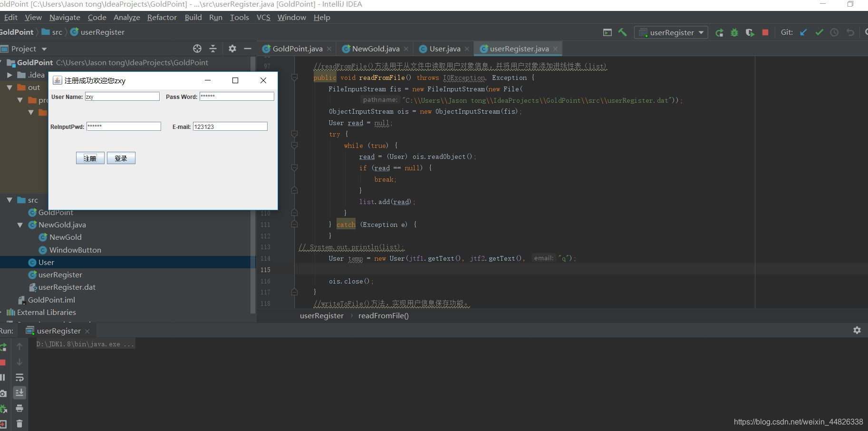Click the ReInputPwd input field
Image resolution: width=868 pixels, height=431 pixels.
point(124,127)
